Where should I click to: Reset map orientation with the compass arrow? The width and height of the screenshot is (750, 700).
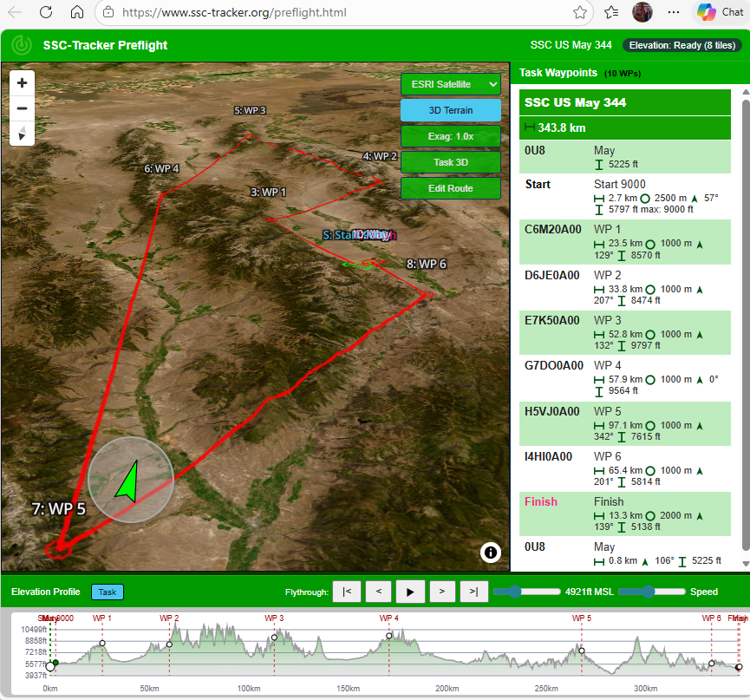click(x=22, y=133)
